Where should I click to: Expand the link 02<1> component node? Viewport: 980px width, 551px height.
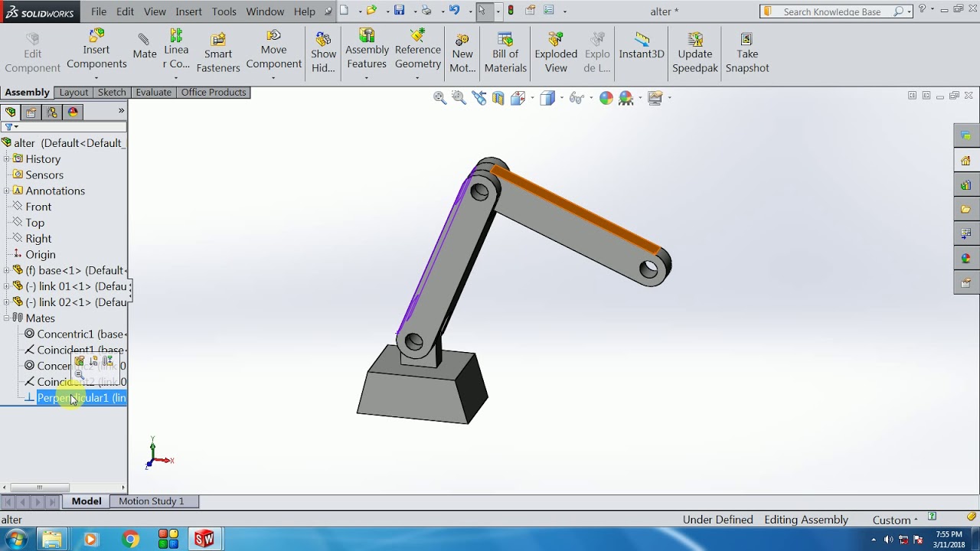click(x=7, y=302)
